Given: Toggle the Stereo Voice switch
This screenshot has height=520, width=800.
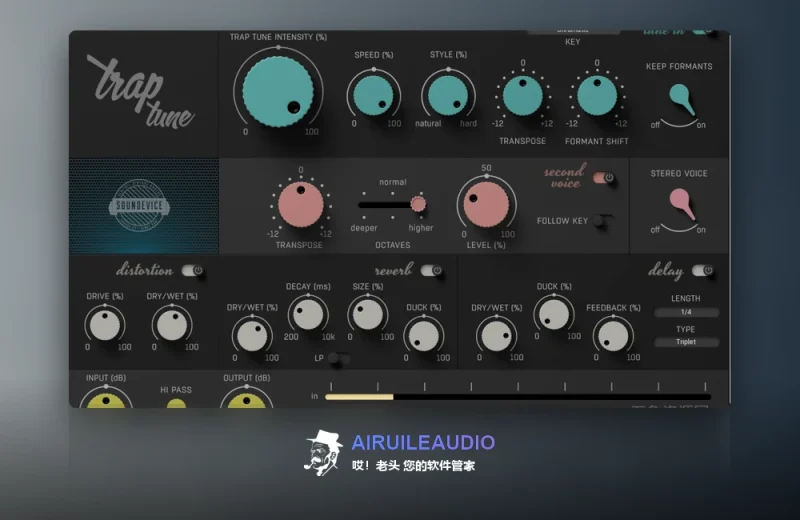Looking at the screenshot, I should point(682,204).
